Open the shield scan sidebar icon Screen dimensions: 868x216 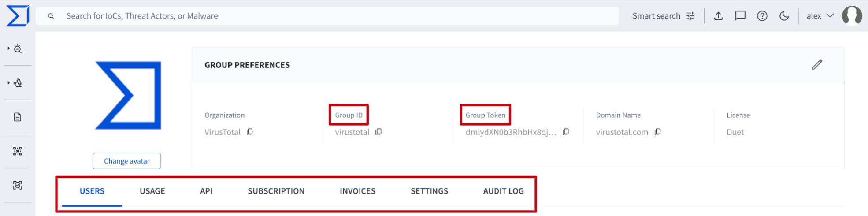pos(18,185)
